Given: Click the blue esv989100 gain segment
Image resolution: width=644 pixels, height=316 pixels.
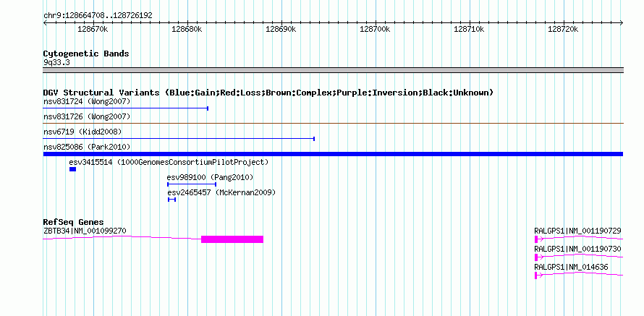Looking at the screenshot, I should pos(192,184).
